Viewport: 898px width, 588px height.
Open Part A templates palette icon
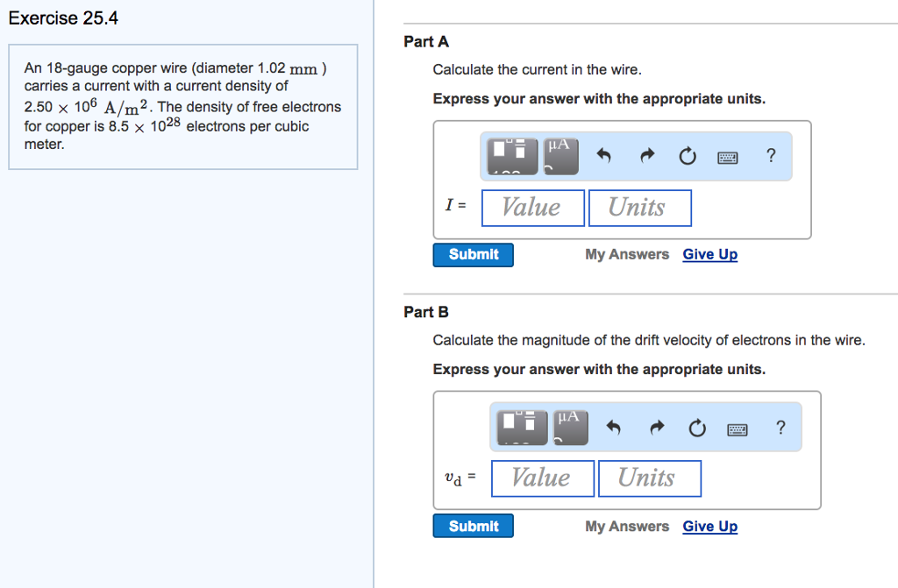click(513, 156)
